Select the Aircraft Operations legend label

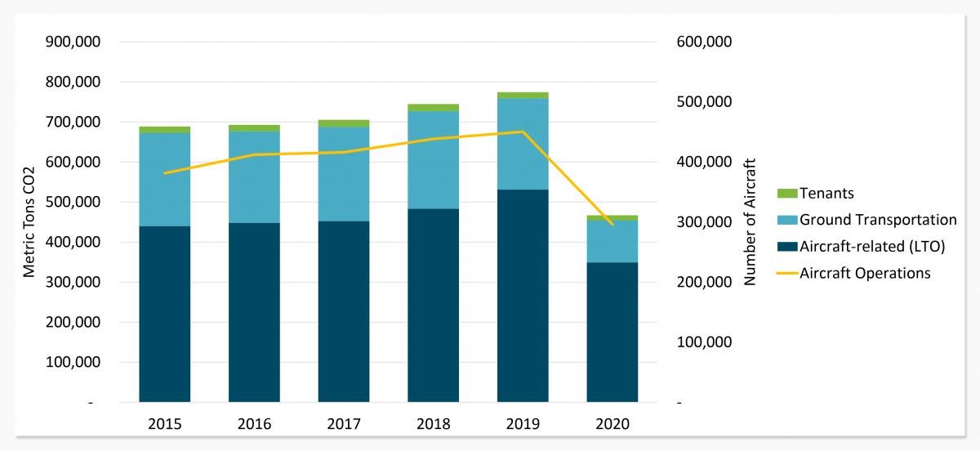(865, 274)
